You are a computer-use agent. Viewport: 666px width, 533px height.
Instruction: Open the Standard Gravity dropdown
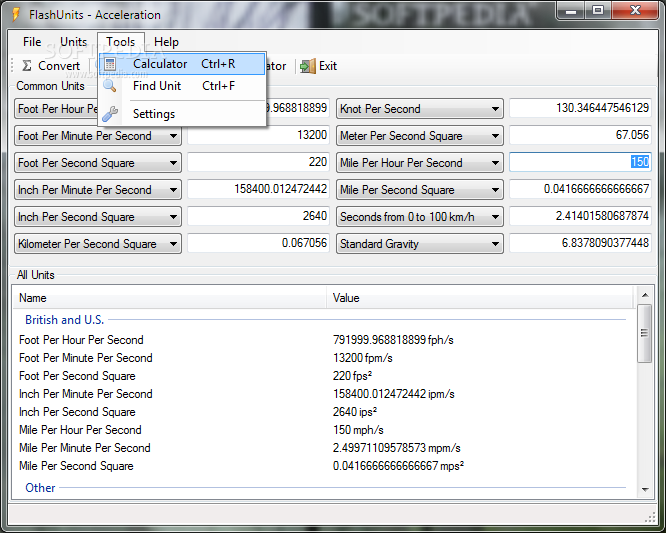(x=420, y=244)
